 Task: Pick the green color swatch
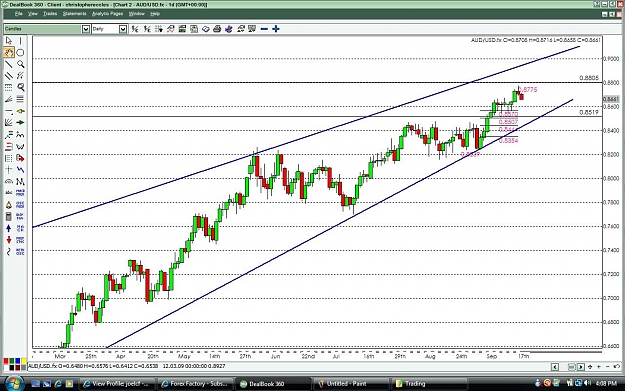point(12,361)
